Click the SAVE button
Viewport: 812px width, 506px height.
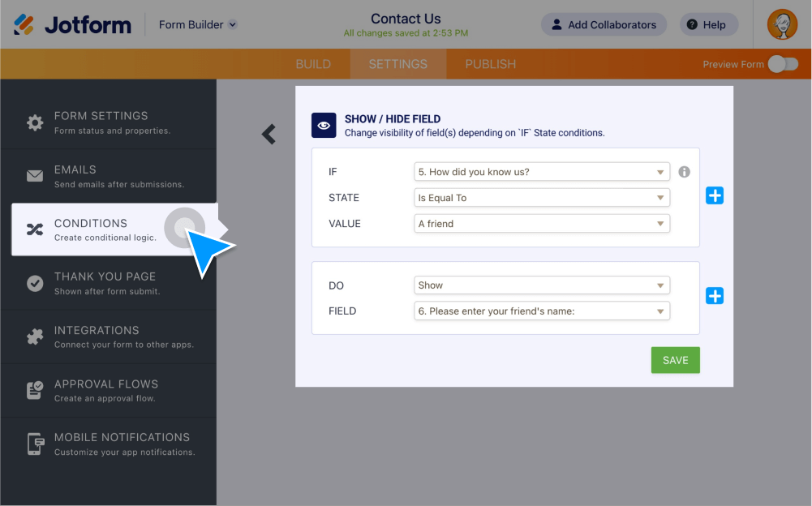(x=675, y=359)
